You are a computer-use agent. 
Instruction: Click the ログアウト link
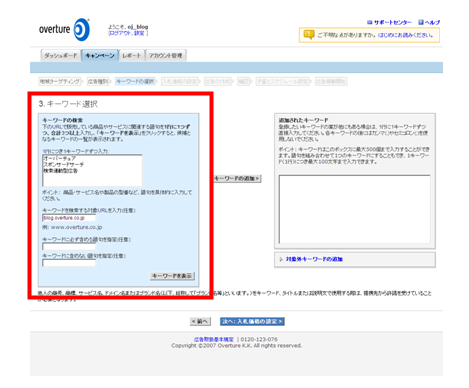click(121, 33)
